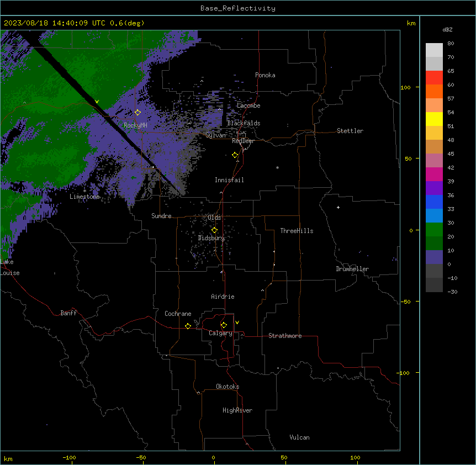Click the yellow v marker northwest of RockyMH

97,102
